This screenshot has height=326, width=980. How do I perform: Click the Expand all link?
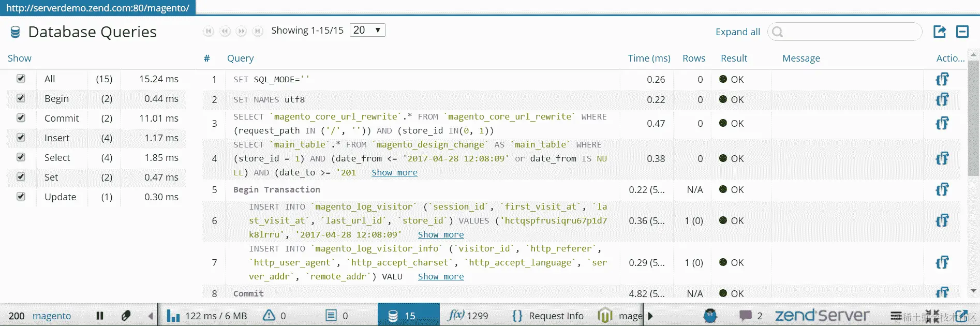pos(737,32)
